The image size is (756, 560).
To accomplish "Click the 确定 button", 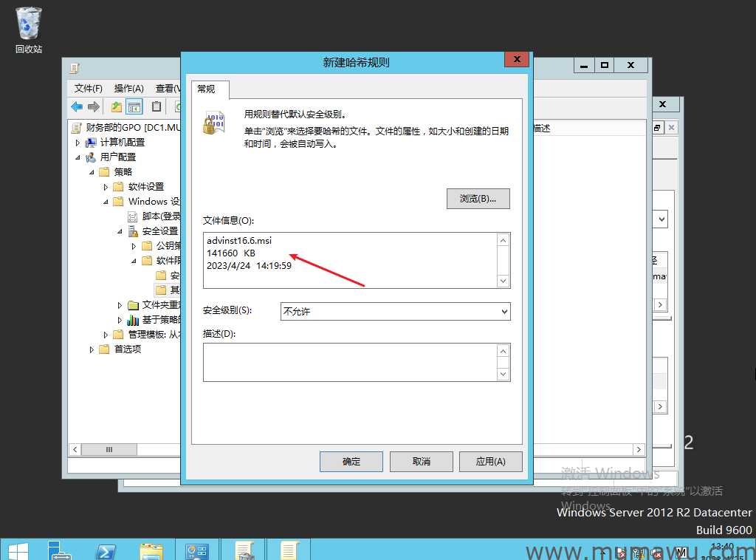I will [x=351, y=462].
